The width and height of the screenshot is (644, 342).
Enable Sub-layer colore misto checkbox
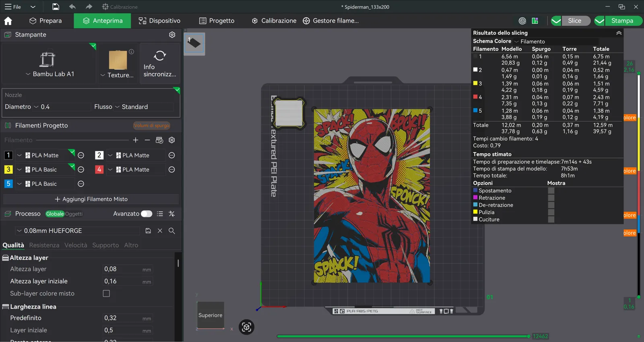click(106, 294)
